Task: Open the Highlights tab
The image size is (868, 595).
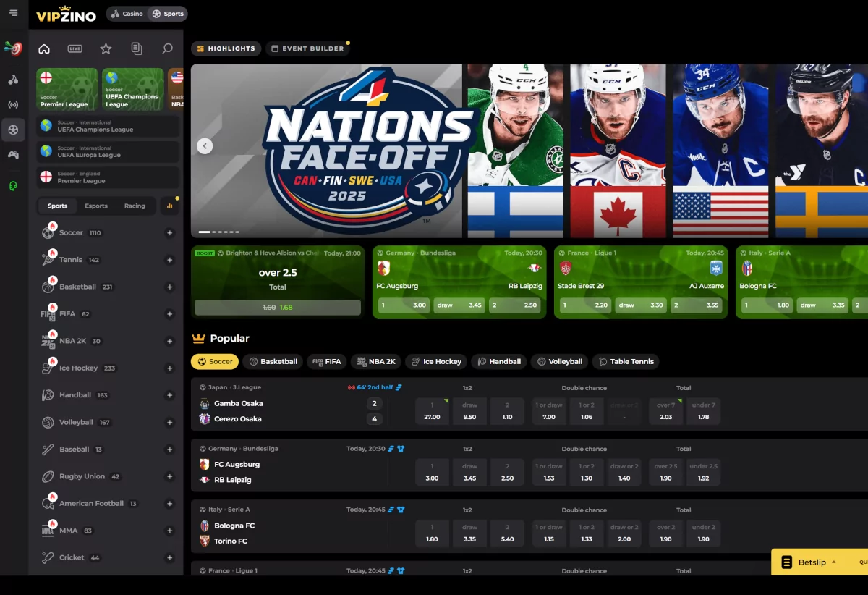Action: point(226,48)
